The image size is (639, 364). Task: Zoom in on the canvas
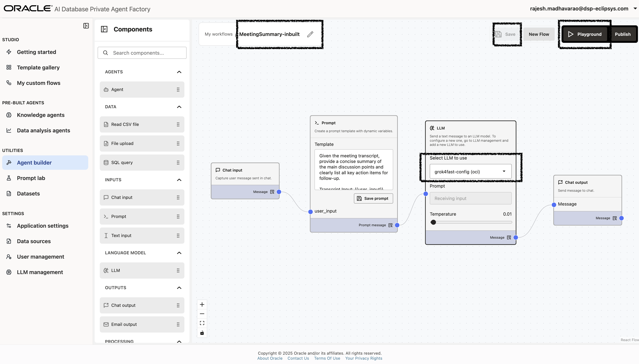pos(202,304)
